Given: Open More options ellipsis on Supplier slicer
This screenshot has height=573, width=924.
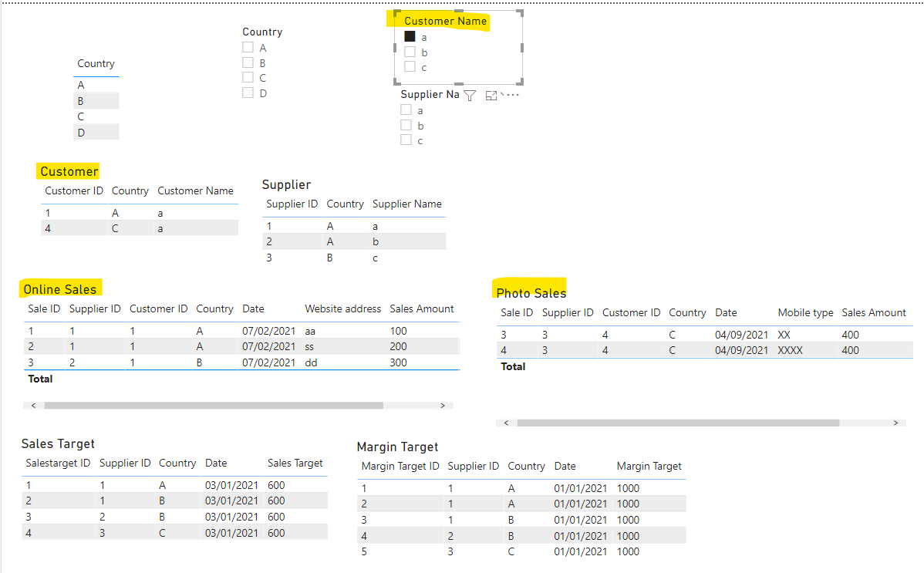Looking at the screenshot, I should pyautogui.click(x=512, y=95).
